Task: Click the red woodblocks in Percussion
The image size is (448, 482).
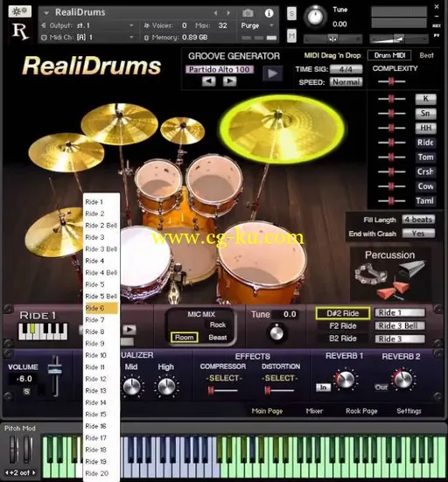Action: (394, 290)
